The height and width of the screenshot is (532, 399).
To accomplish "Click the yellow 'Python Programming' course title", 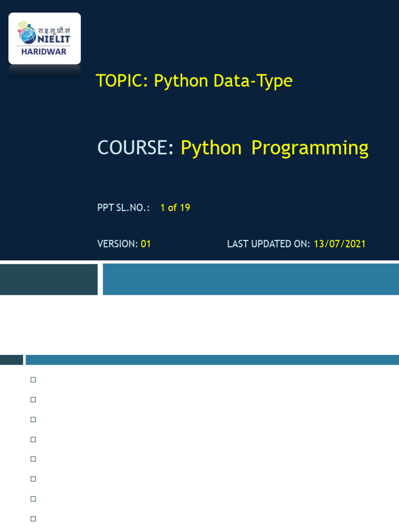I will [x=274, y=148].
